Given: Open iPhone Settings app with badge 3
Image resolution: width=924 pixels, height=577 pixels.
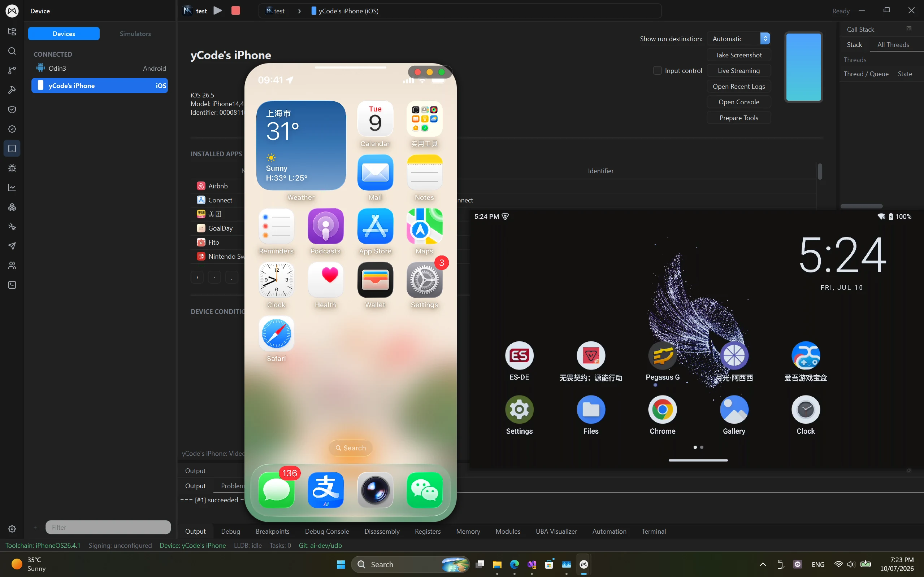Looking at the screenshot, I should coord(424,280).
